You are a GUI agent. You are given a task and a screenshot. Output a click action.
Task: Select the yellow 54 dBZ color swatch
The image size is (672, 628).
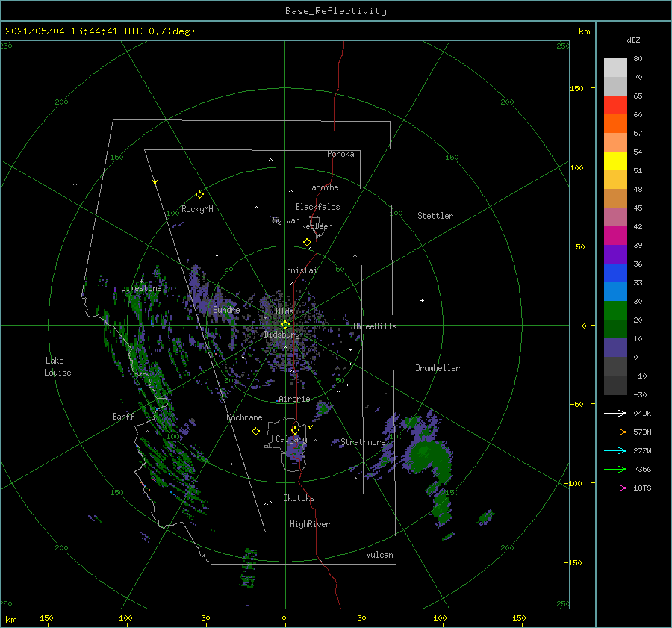[615, 161]
